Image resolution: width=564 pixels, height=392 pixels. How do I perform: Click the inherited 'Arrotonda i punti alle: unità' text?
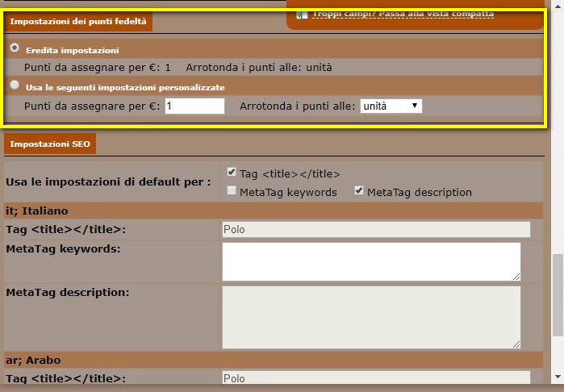(x=259, y=68)
